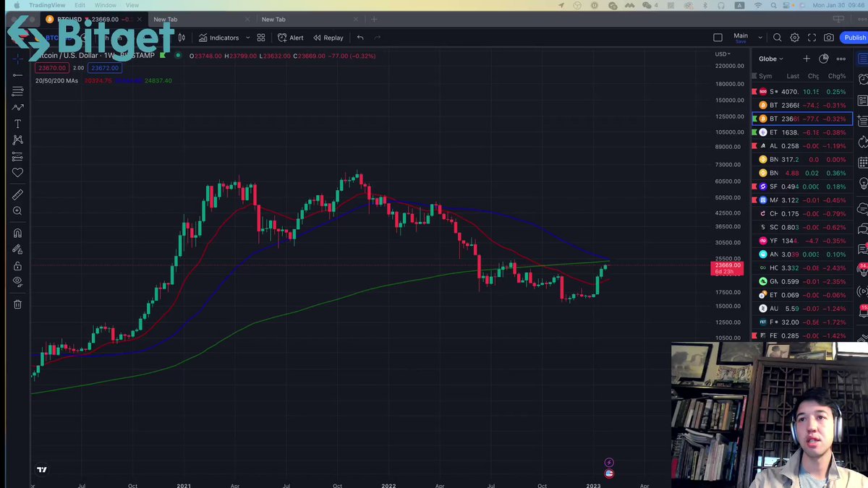Select the HC row at 3.332
This screenshot has height=488, width=868.
[x=801, y=267]
